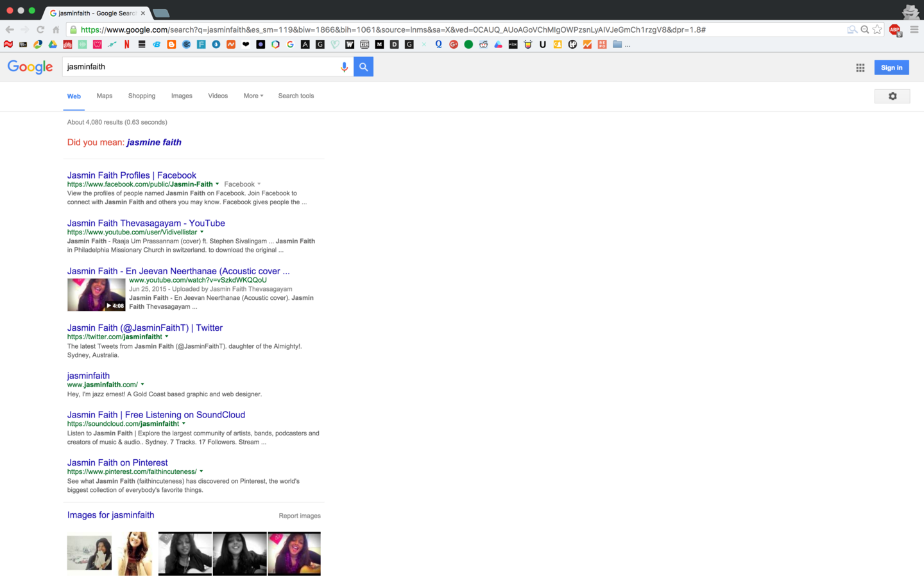Close the jasminfaith browser tab

coord(142,13)
